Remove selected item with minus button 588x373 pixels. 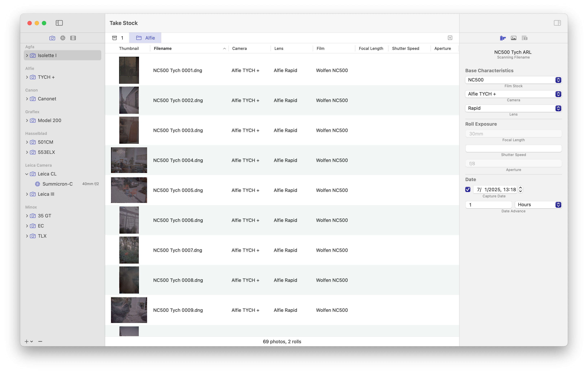point(40,341)
